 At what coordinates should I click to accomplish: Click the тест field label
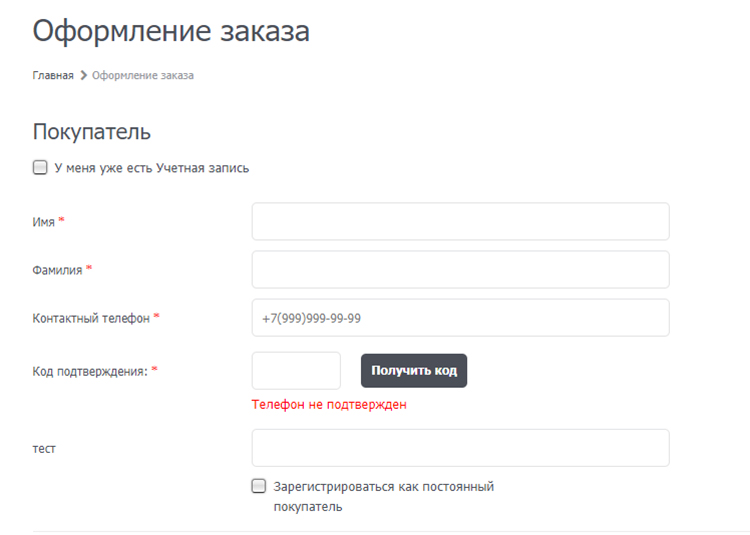[44, 449]
